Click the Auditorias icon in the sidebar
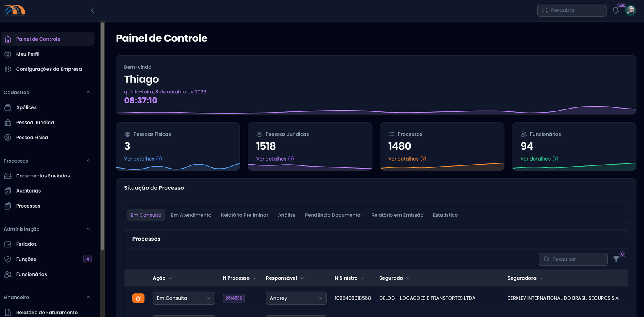The height and width of the screenshot is (317, 644). point(8,191)
